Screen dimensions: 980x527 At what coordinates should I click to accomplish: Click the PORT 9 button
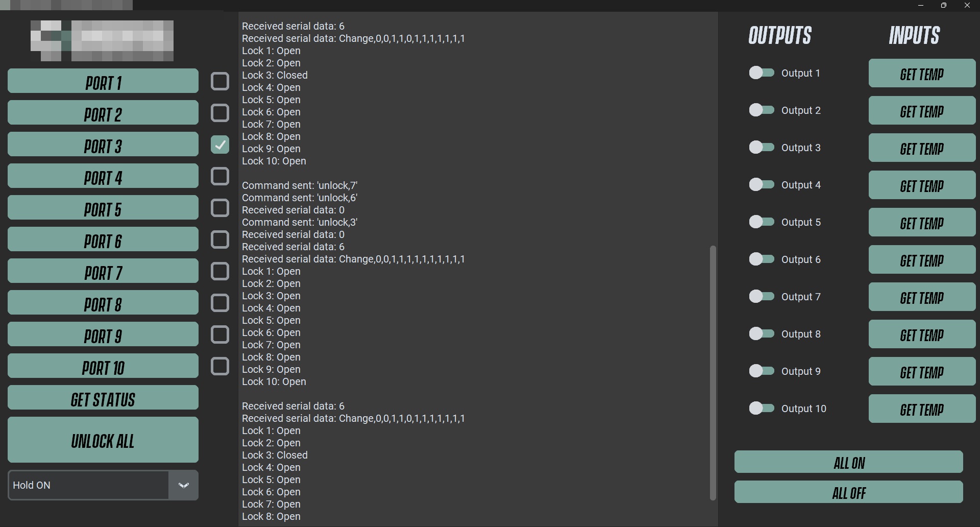tap(103, 334)
